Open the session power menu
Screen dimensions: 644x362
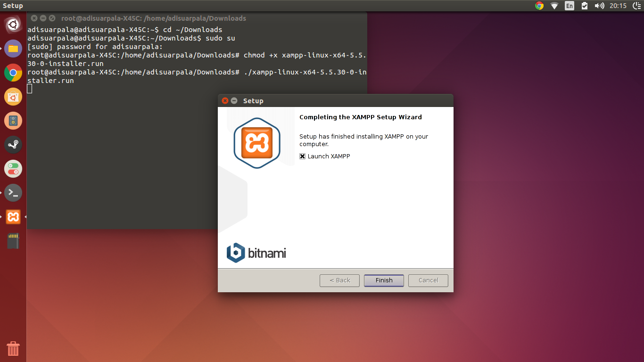(x=636, y=6)
